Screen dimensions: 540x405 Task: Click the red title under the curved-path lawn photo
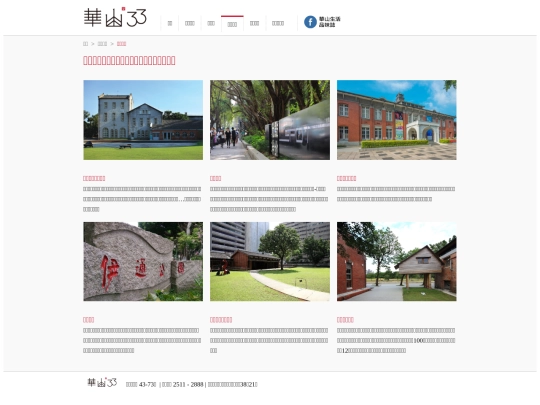(221, 320)
